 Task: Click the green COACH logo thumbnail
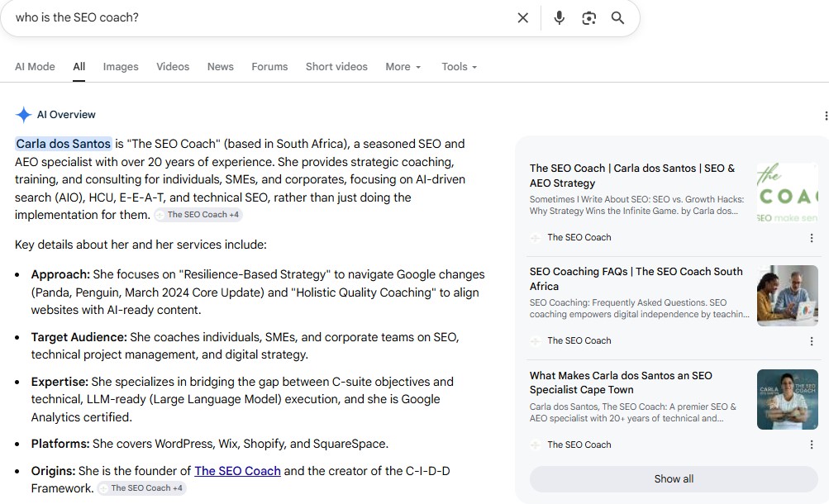(787, 193)
